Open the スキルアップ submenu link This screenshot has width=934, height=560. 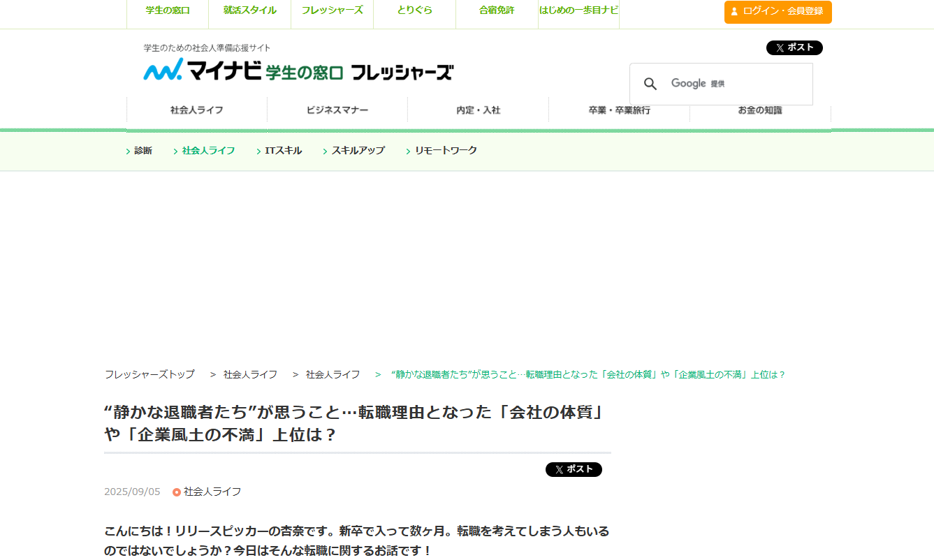point(358,151)
